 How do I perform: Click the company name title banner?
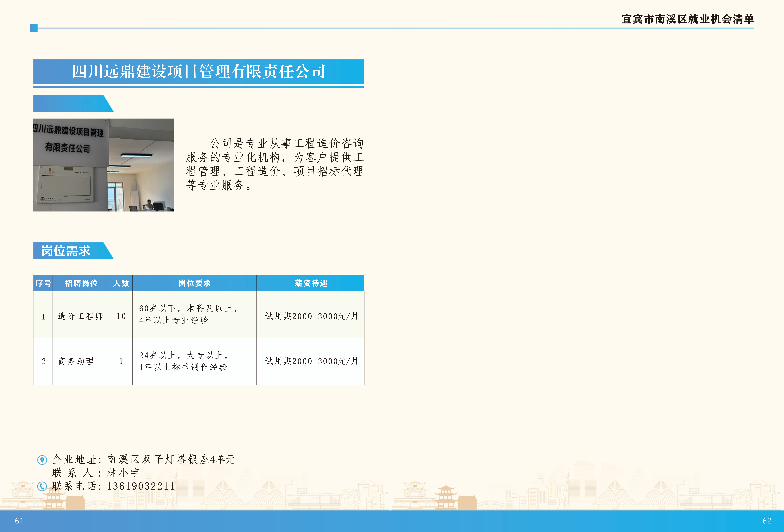(198, 71)
